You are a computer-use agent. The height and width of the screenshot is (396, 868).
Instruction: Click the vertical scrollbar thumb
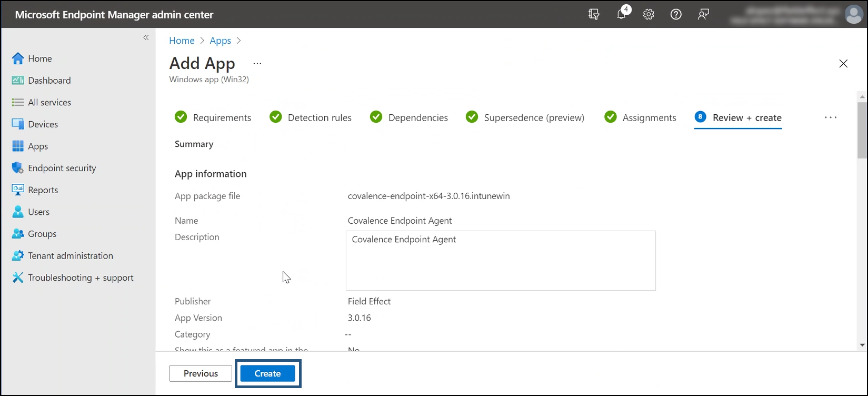[862, 130]
